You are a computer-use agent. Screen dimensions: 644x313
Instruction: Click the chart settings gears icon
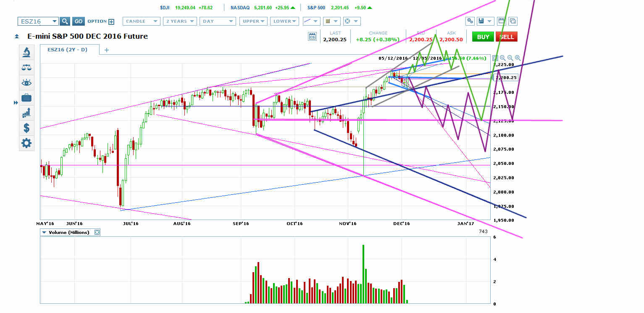470,21
